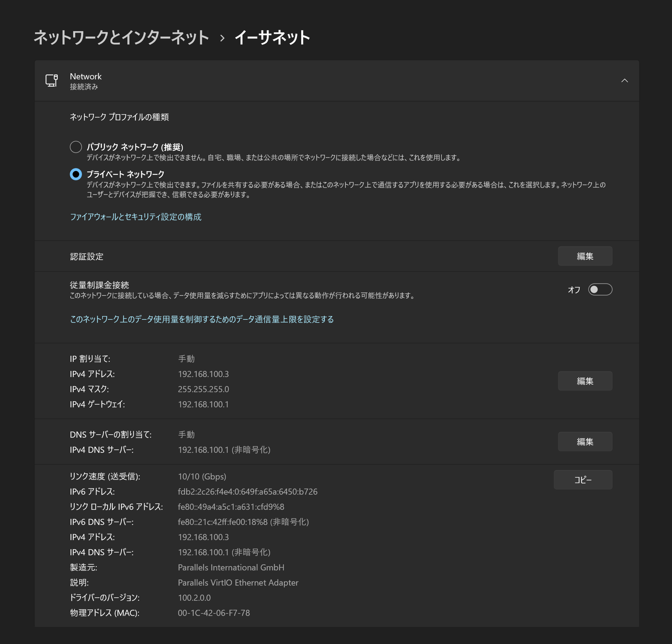Select the IPv4 アドレス value 192.168.100.3
Screen dimensions: 672x644
click(x=204, y=374)
